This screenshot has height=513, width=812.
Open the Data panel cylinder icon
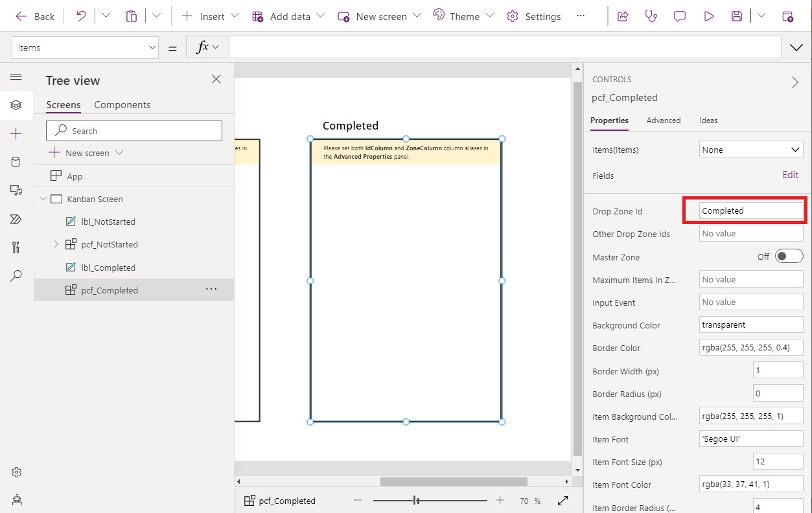point(17,162)
